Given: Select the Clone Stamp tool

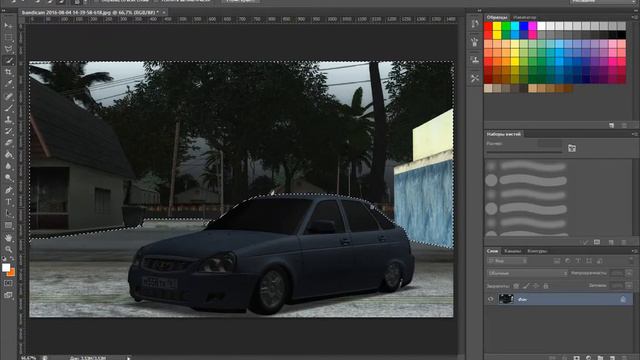Looking at the screenshot, I should pos(8,120).
